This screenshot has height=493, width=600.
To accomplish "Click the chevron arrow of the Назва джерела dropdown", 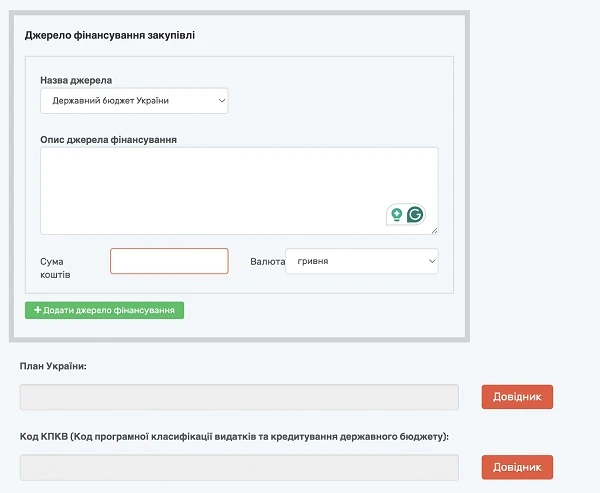I will pyautogui.click(x=220, y=101).
